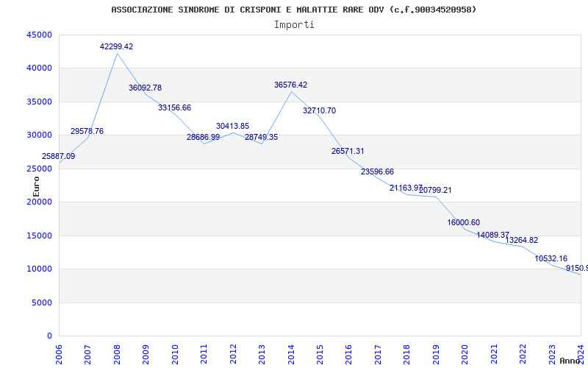
Task: Click the x-axis year 2009
Action: tap(146, 354)
